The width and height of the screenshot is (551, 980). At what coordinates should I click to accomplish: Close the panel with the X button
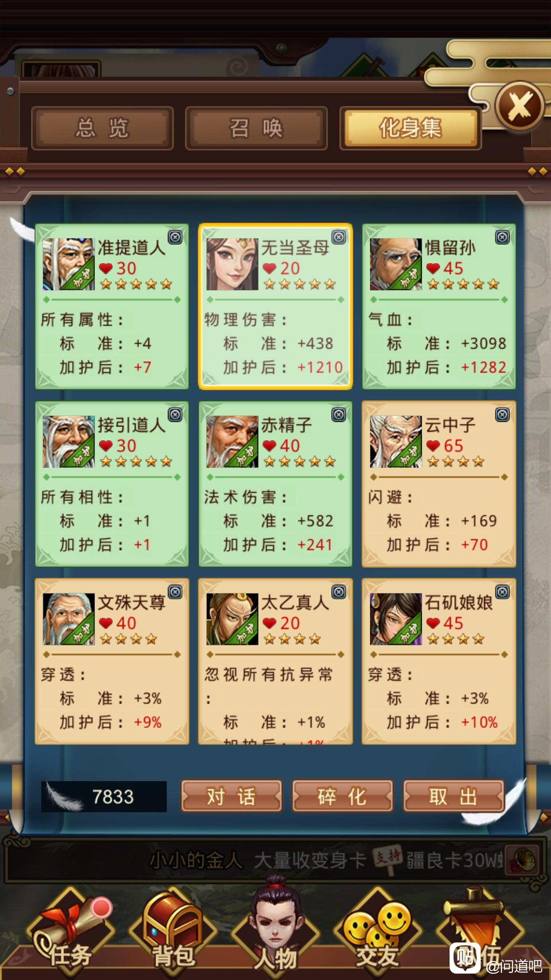pos(520,106)
